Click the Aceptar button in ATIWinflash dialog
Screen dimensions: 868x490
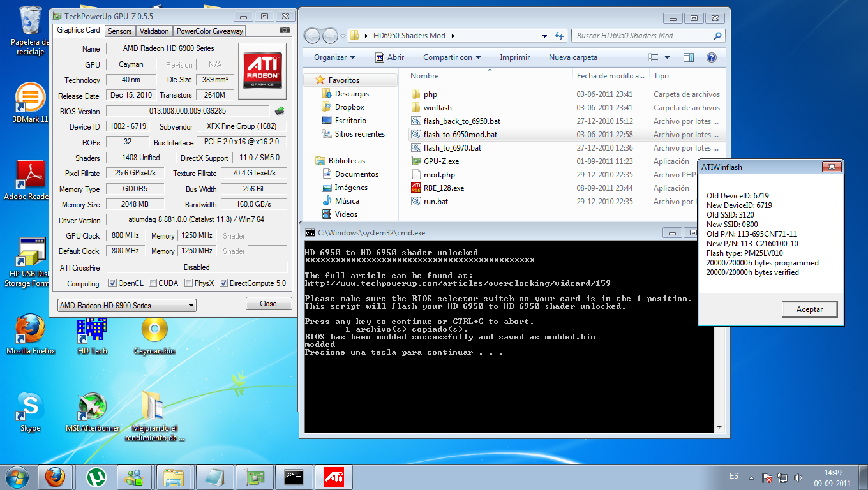point(809,309)
